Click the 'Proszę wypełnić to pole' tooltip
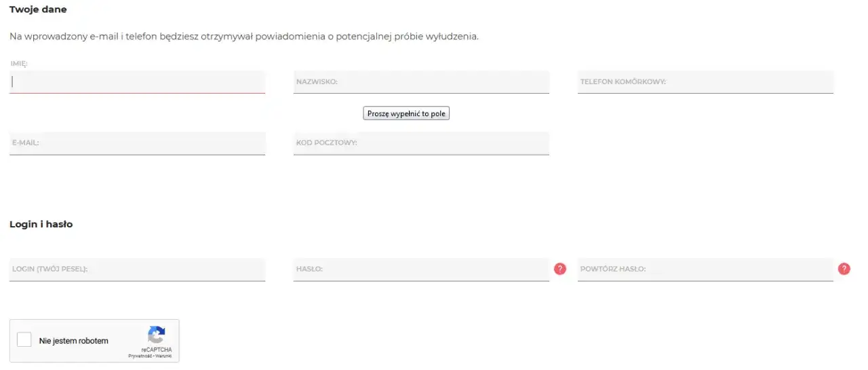This screenshot has width=868, height=370. 406,113
